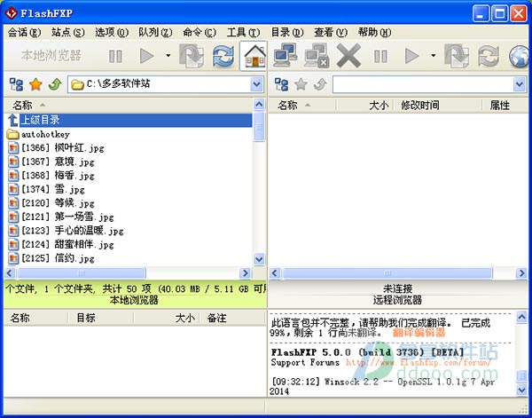Click the connect computers icon
Image resolution: width=532 pixels, height=418 pixels.
(286, 55)
